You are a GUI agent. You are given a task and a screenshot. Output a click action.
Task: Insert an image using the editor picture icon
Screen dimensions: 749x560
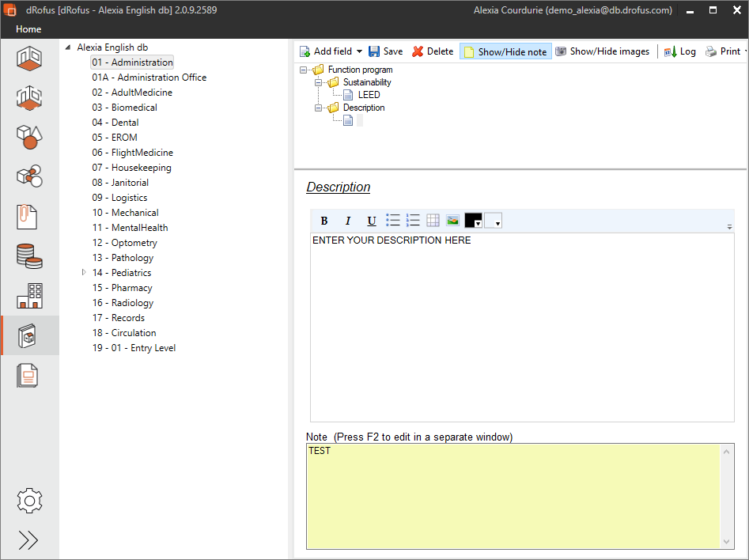click(452, 221)
